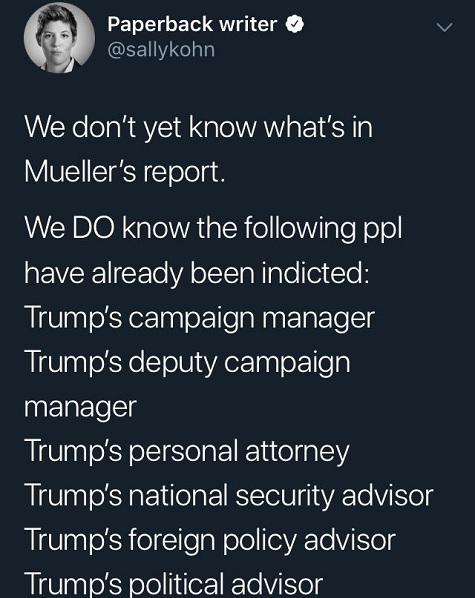Click the standalone word 'manager' line

81,408
